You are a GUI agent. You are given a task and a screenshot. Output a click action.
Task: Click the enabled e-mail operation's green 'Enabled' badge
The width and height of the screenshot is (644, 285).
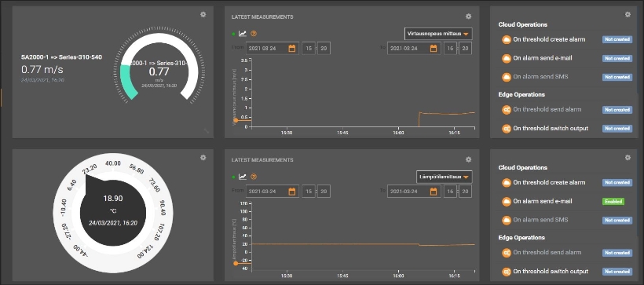613,202
